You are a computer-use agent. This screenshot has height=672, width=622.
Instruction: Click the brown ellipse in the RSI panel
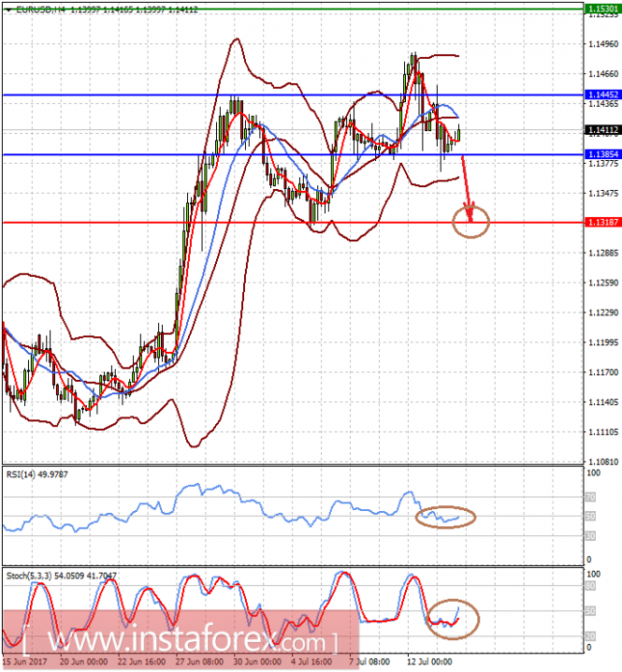445,517
